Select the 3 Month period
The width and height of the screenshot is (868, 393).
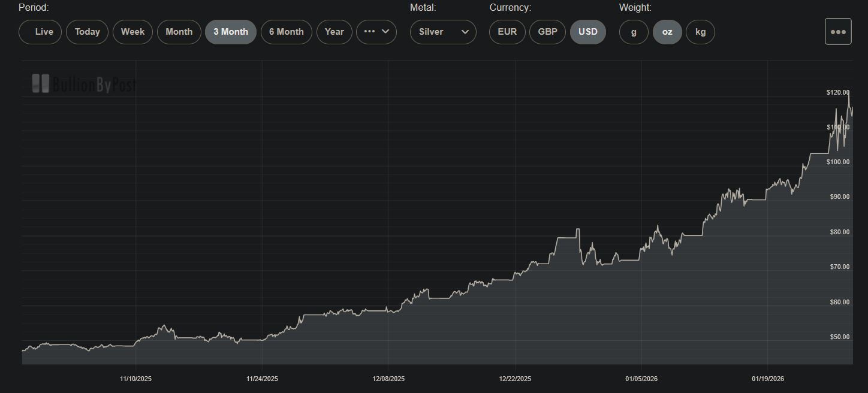(x=231, y=32)
